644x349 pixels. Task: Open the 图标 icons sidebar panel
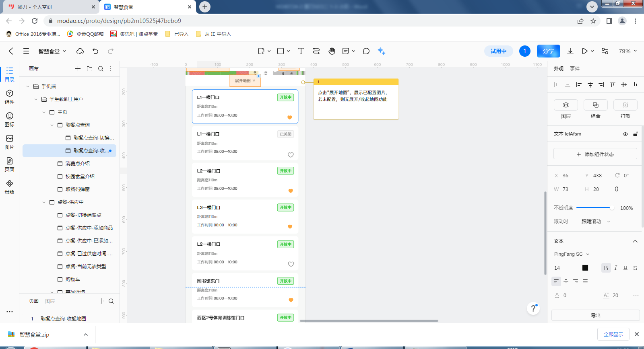[x=10, y=119]
